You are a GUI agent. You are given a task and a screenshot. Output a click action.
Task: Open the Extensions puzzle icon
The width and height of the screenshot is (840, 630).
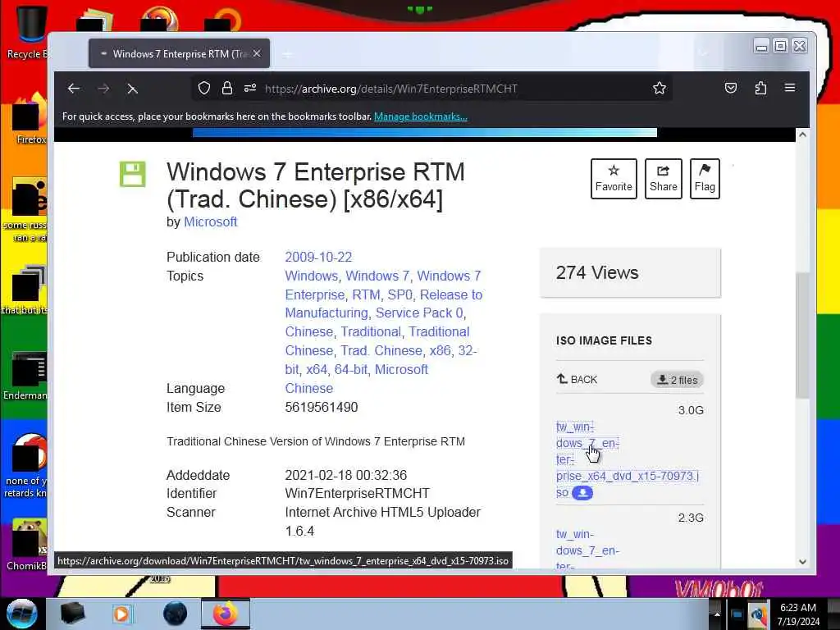[x=760, y=88]
